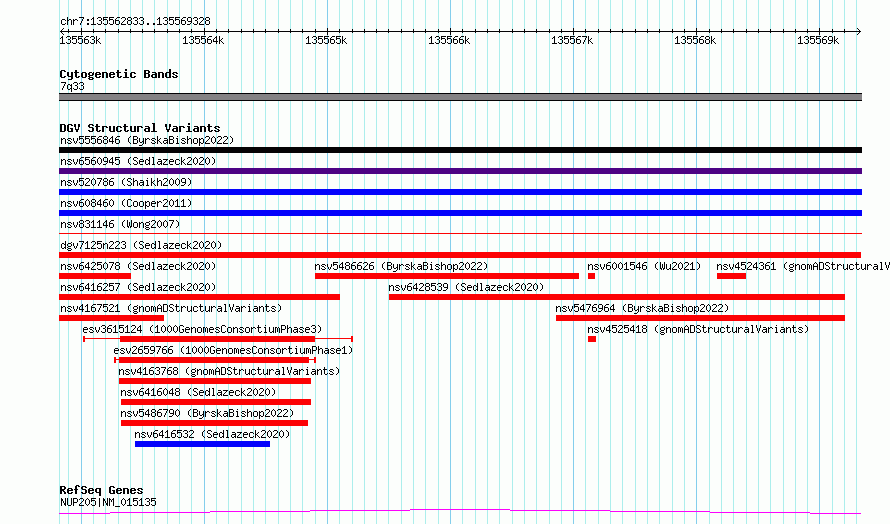Click the nsv5476964 ByrskaBishop2022 red bar

(x=700, y=318)
